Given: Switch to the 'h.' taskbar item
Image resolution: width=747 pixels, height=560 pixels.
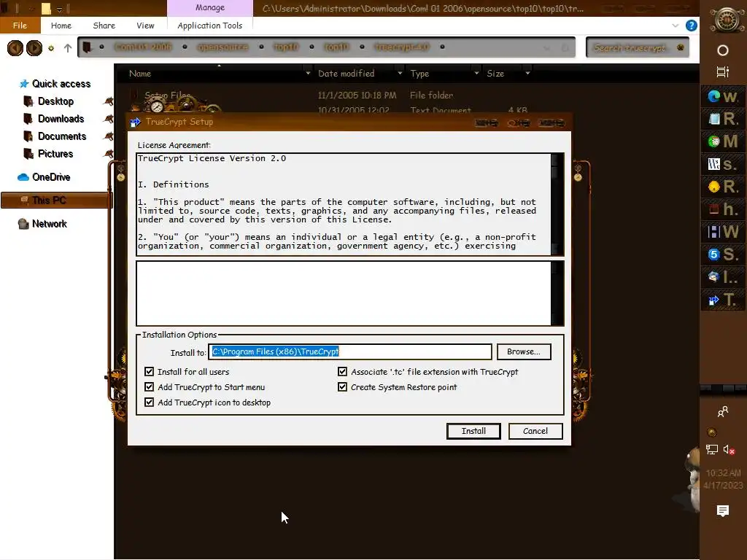Looking at the screenshot, I should [x=723, y=209].
